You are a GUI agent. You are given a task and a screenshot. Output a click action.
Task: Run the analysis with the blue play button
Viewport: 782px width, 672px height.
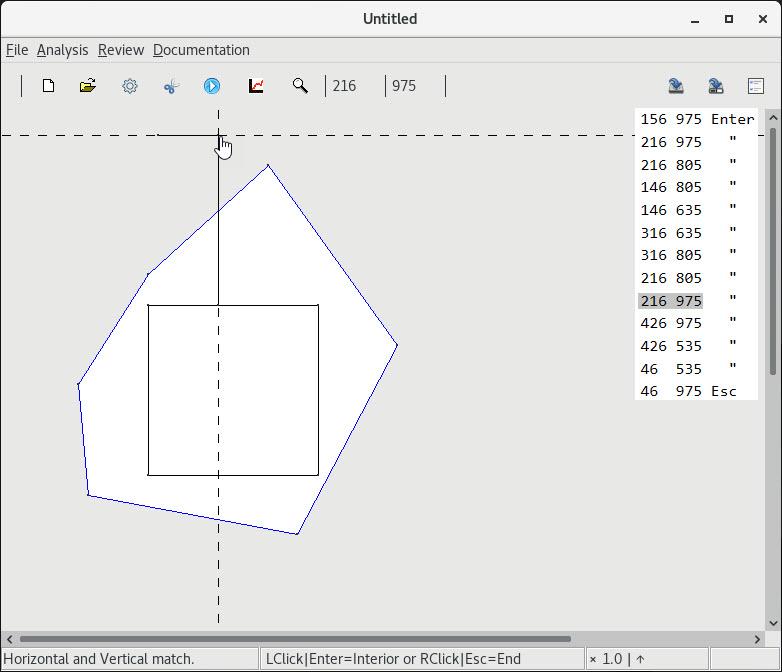pos(212,86)
